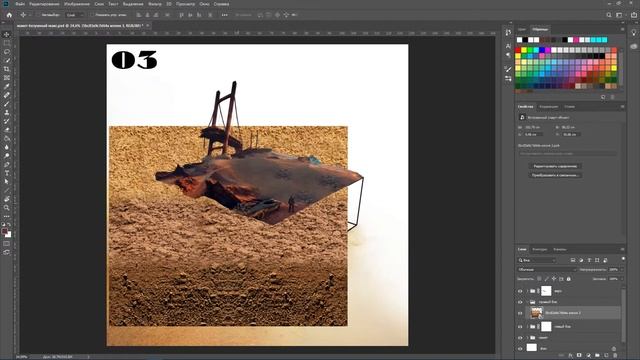Viewport: 640px width, 360px height.
Task: Select the Clone Stamp tool
Action: pyautogui.click(x=7, y=112)
